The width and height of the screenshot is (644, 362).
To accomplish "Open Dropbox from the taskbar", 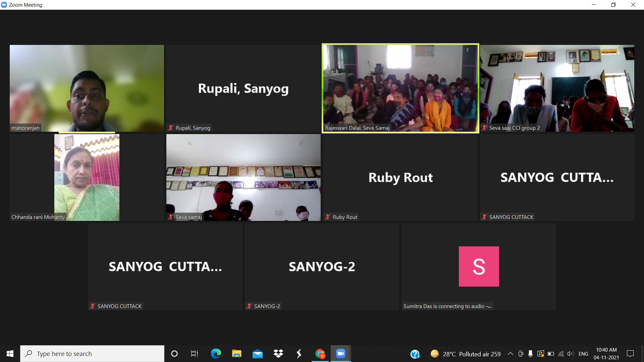I will tap(278, 354).
